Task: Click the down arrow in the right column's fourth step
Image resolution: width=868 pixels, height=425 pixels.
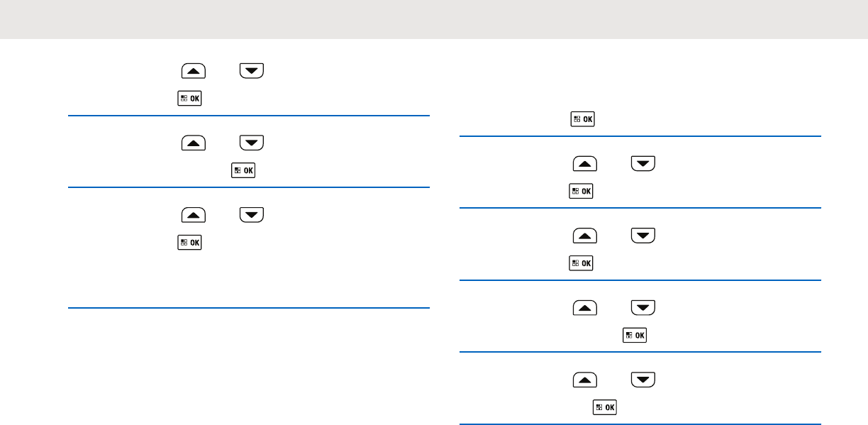Action: click(643, 308)
